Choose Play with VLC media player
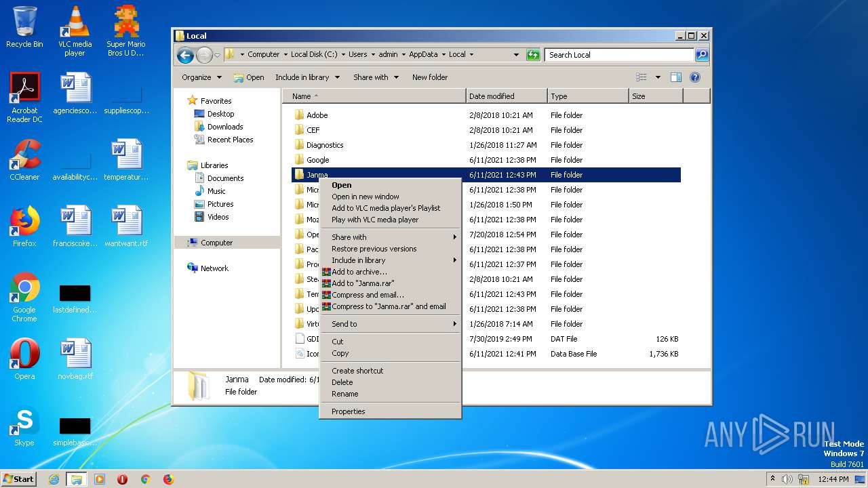 pyautogui.click(x=391, y=220)
